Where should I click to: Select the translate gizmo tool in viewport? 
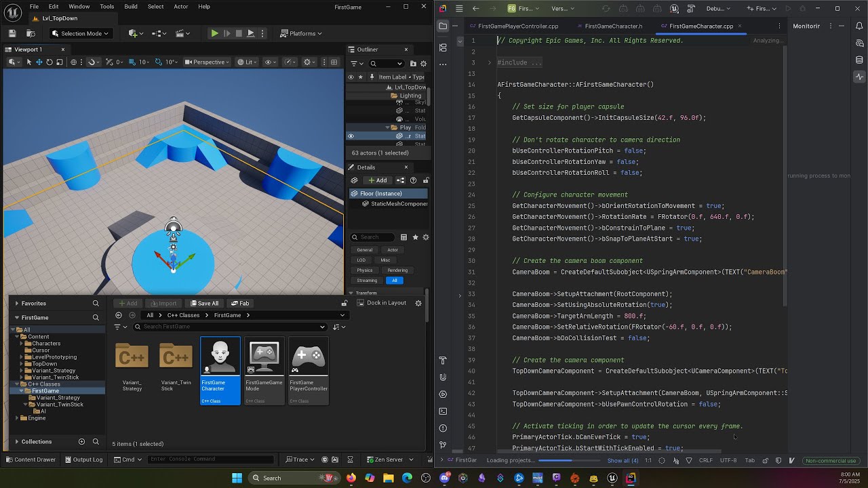(x=39, y=62)
